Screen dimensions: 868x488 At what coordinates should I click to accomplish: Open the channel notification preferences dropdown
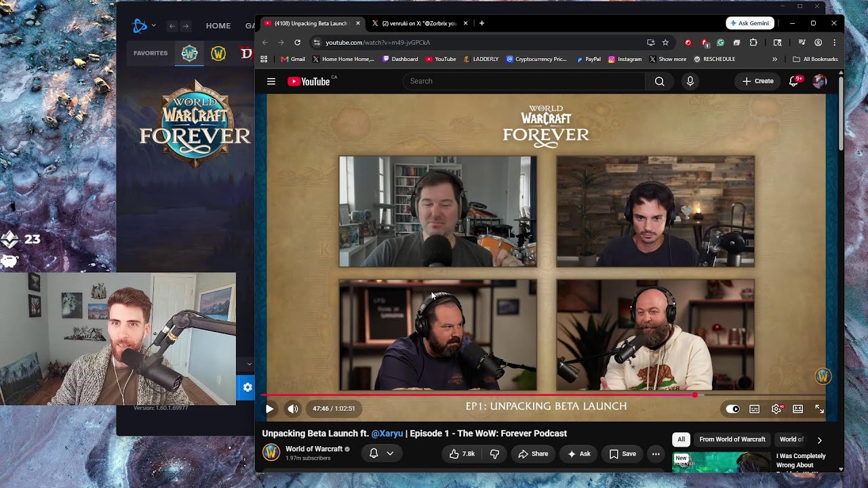(381, 453)
